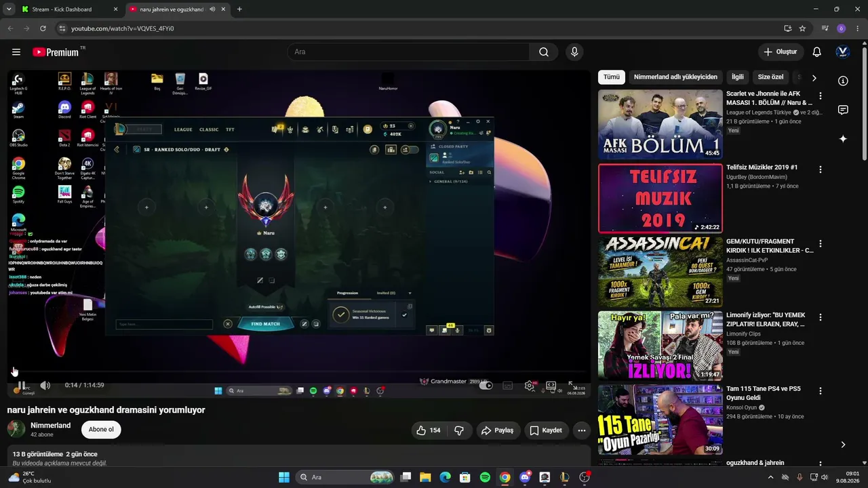
Task: Toggle the autoplay switch in player
Action: (486, 386)
